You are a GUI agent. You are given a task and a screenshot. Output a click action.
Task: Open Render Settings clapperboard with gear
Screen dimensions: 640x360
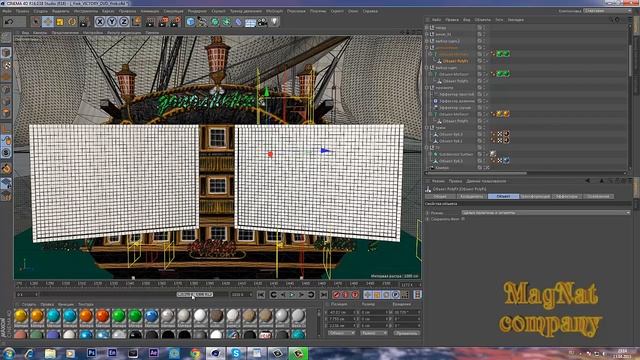(176, 22)
